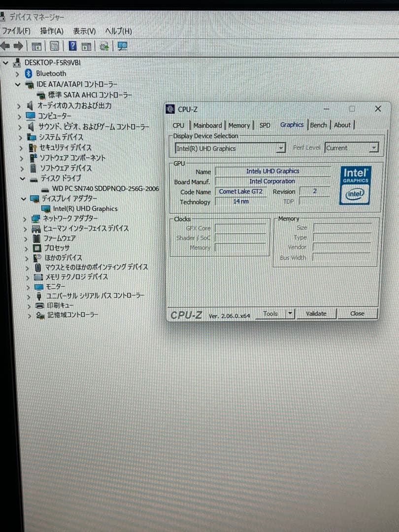Open the Display Device Selection dropdown
This screenshot has height=532, width=399.
pos(281,148)
